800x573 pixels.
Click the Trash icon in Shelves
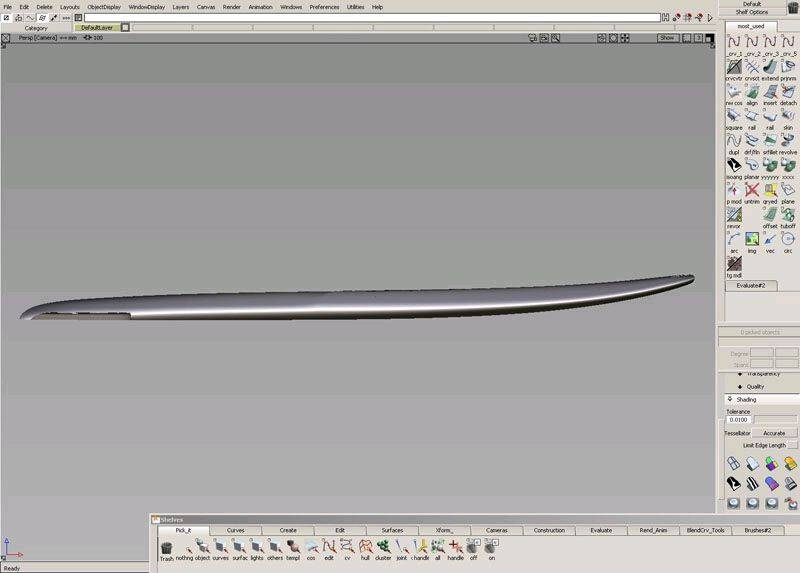pos(166,548)
